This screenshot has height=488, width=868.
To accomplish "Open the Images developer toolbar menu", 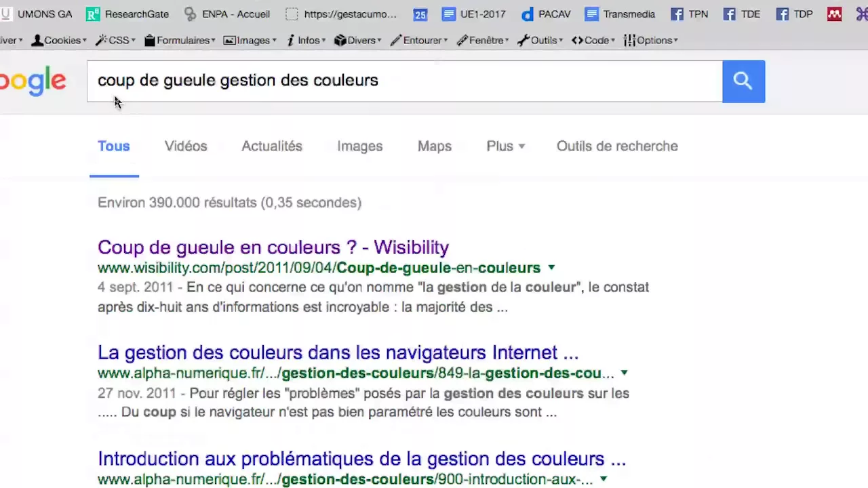I will pos(250,40).
